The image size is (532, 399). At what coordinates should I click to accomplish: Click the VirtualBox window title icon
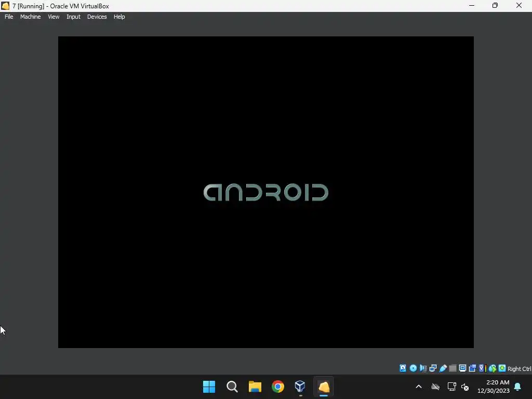click(5, 6)
